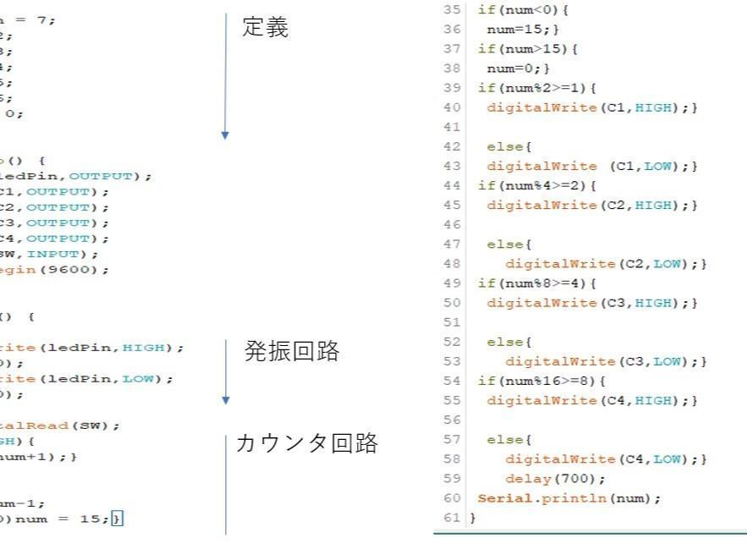This screenshot has width=747, height=560.
Task: Click the num=15; statement on line 36
Action: [523, 30]
